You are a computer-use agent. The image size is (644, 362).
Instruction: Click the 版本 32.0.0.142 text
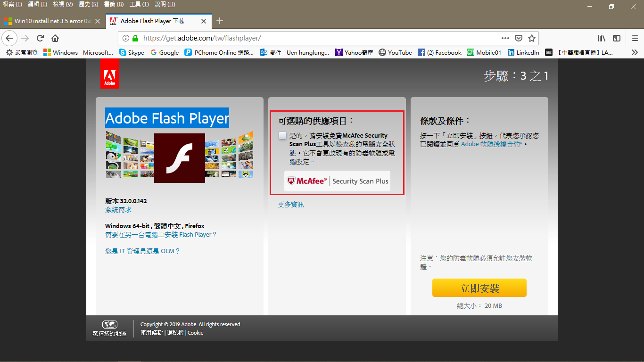click(126, 201)
